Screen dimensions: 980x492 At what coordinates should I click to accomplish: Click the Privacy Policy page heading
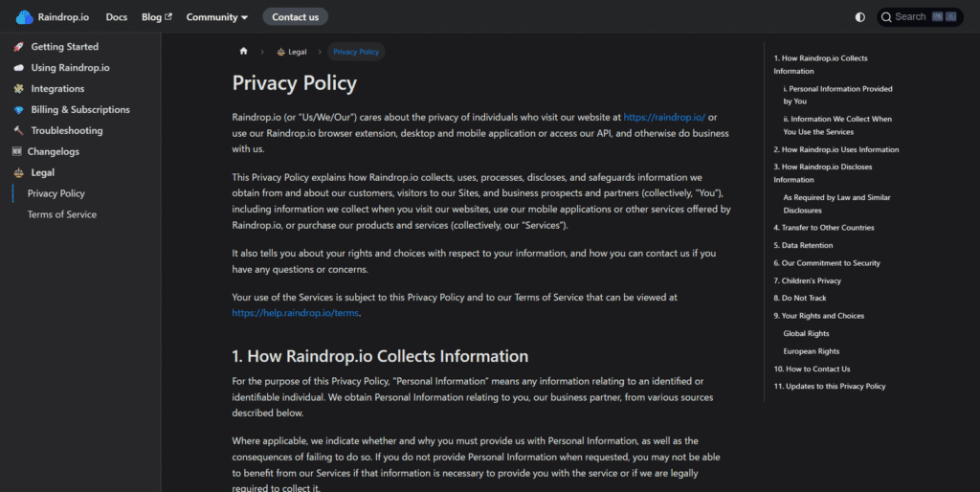(x=295, y=83)
